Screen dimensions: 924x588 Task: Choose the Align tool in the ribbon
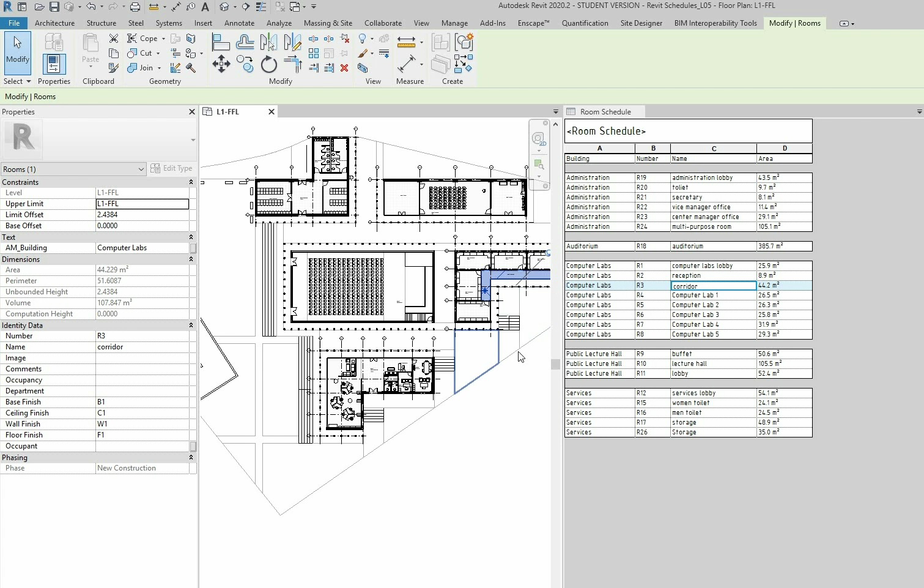pyautogui.click(x=220, y=42)
